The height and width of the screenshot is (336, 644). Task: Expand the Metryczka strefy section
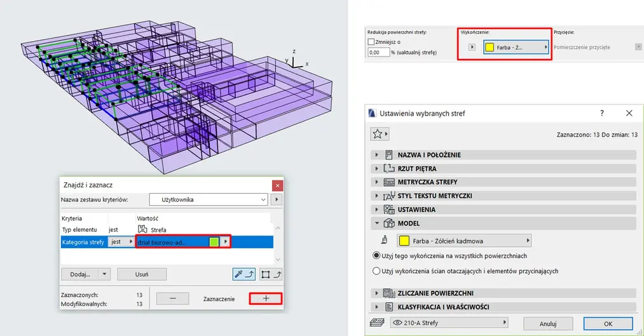[x=376, y=182]
